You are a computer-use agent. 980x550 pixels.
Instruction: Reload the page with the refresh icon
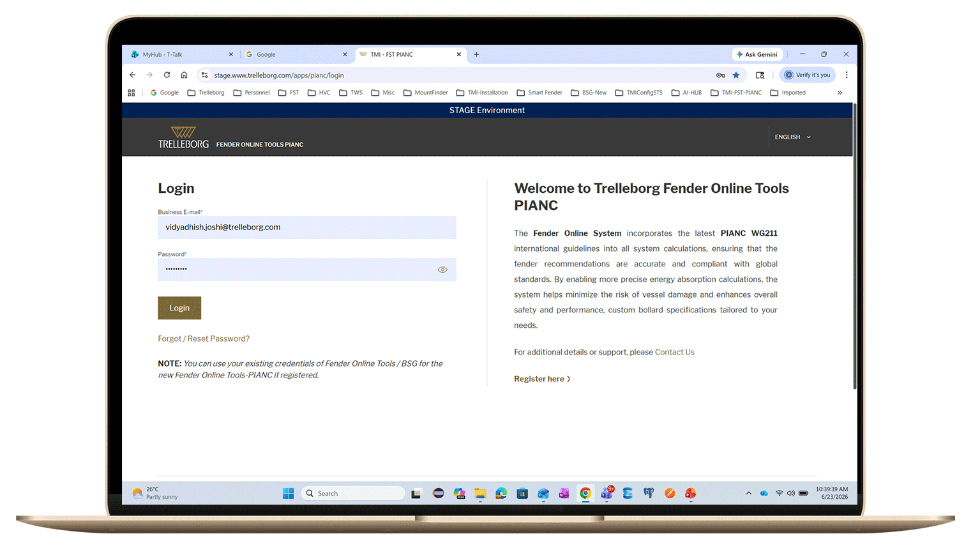tap(167, 75)
